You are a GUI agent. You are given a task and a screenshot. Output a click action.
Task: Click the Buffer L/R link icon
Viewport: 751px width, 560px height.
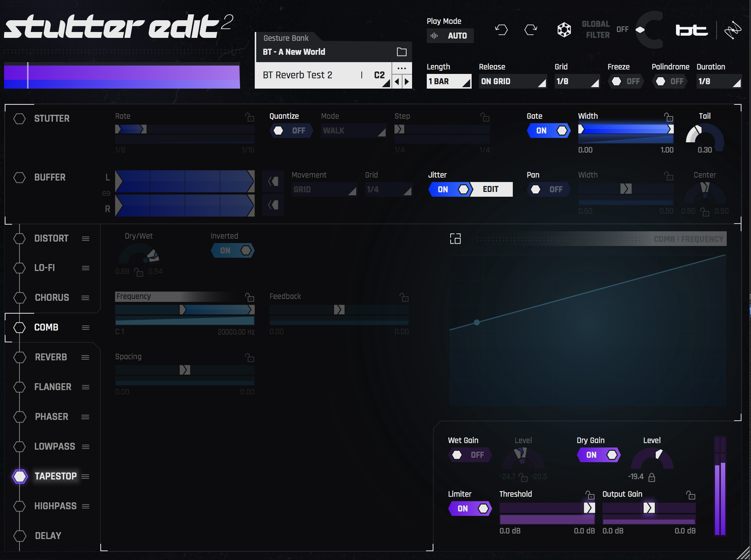click(106, 193)
